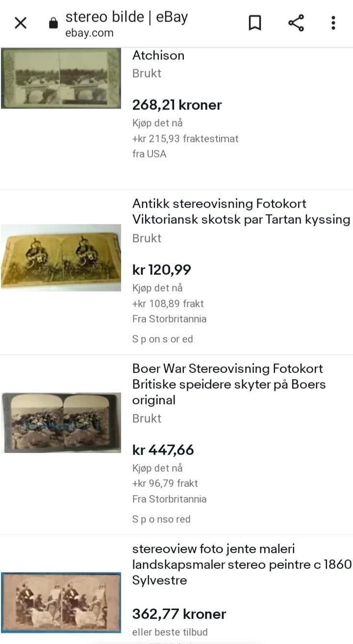
Task: Tap the kr 120,99 price
Action: [x=162, y=270]
